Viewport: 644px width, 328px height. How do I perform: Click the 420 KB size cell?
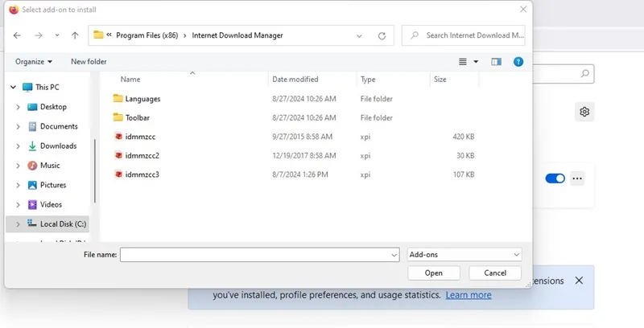(464, 137)
